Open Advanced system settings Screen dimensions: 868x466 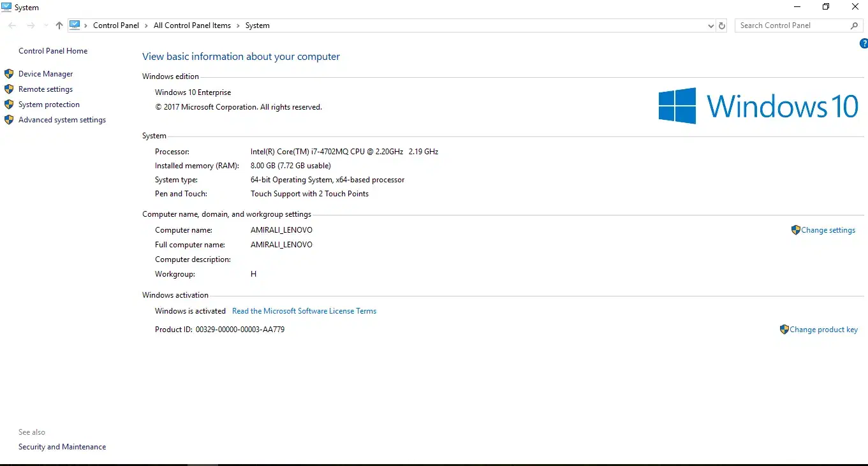(x=62, y=120)
